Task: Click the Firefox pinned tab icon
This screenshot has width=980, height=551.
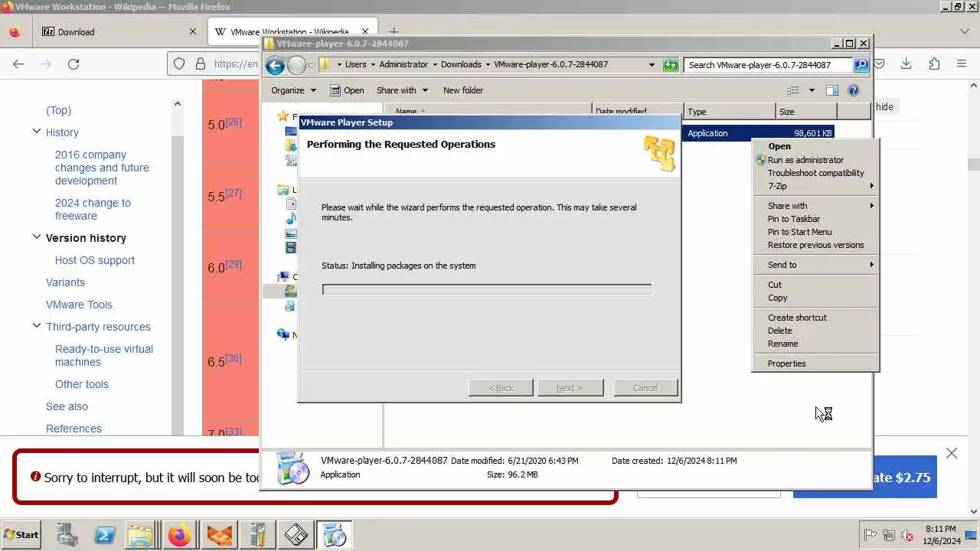Action: tap(15, 32)
